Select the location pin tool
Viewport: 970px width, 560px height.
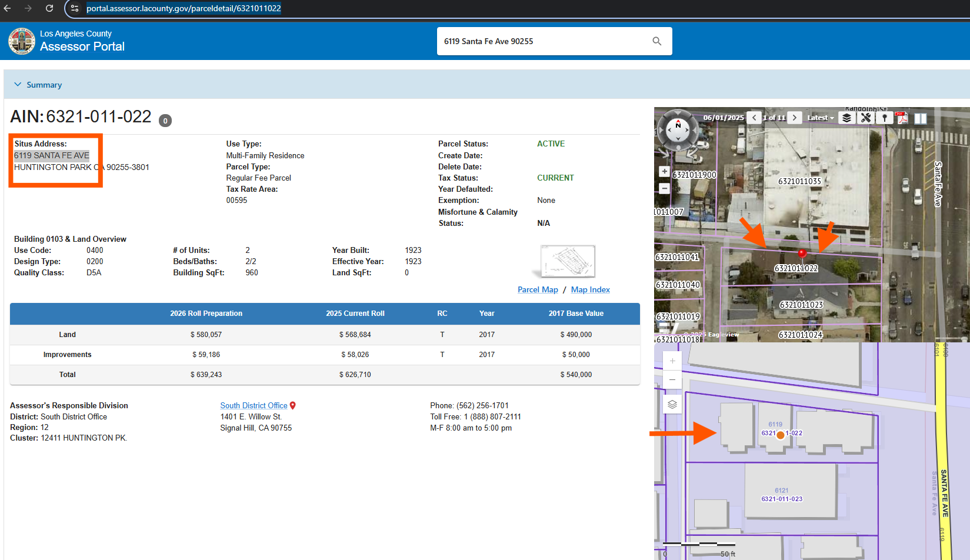(884, 118)
